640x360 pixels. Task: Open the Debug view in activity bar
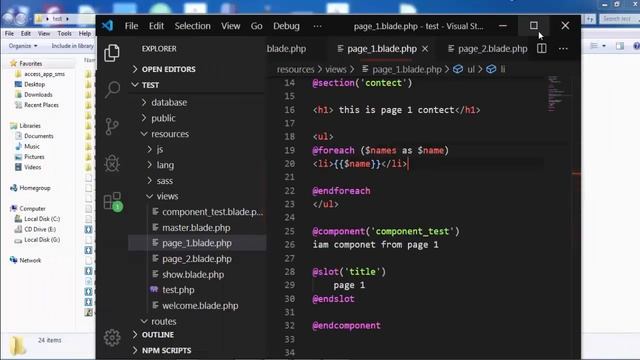pyautogui.click(x=112, y=163)
